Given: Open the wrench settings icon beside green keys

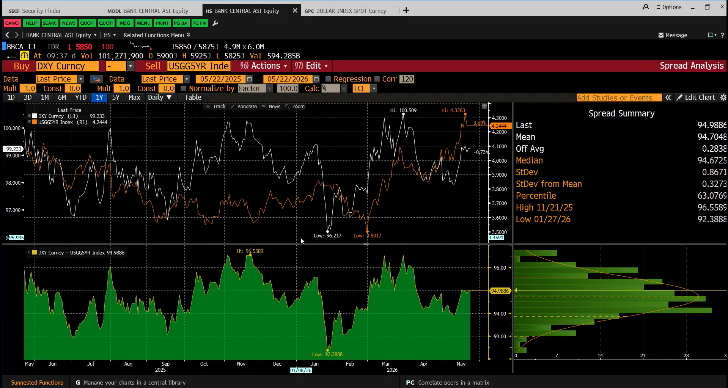Looking at the screenshot, I should [215, 23].
